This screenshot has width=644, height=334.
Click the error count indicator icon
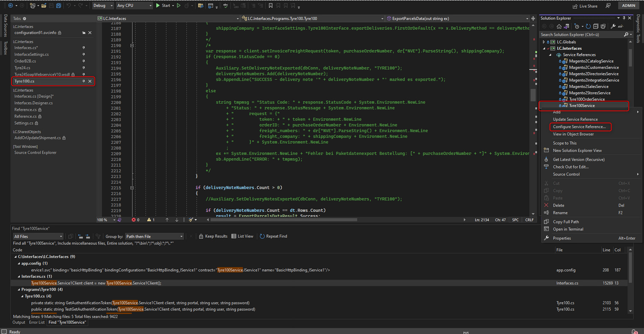tap(133, 220)
